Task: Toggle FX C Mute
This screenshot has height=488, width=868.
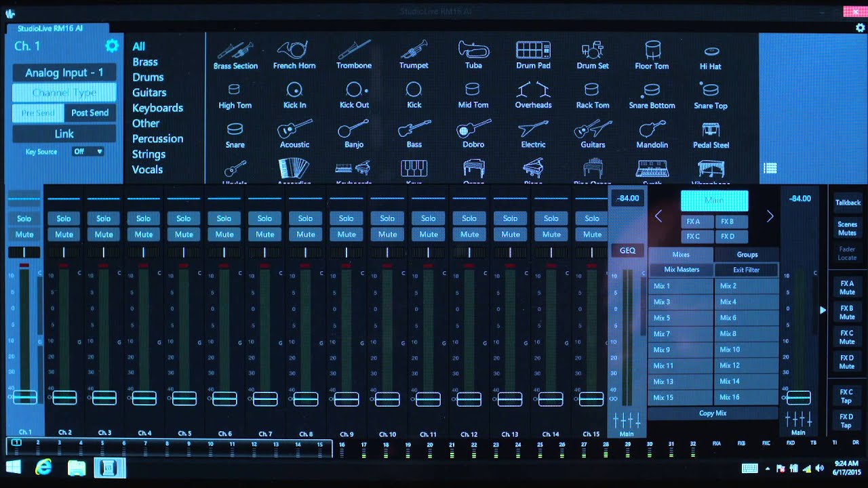Action: 847,338
